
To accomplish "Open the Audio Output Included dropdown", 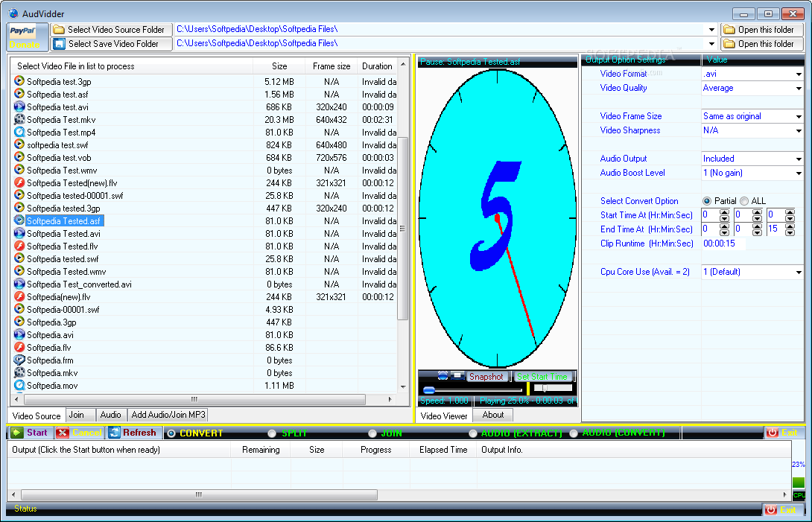I will 799,159.
